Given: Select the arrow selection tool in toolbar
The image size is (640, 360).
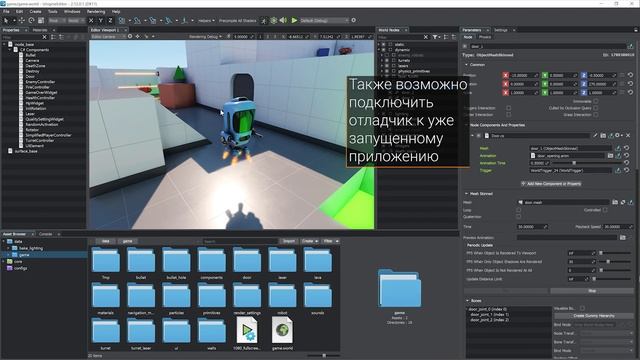Looking at the screenshot, I should point(6,20).
